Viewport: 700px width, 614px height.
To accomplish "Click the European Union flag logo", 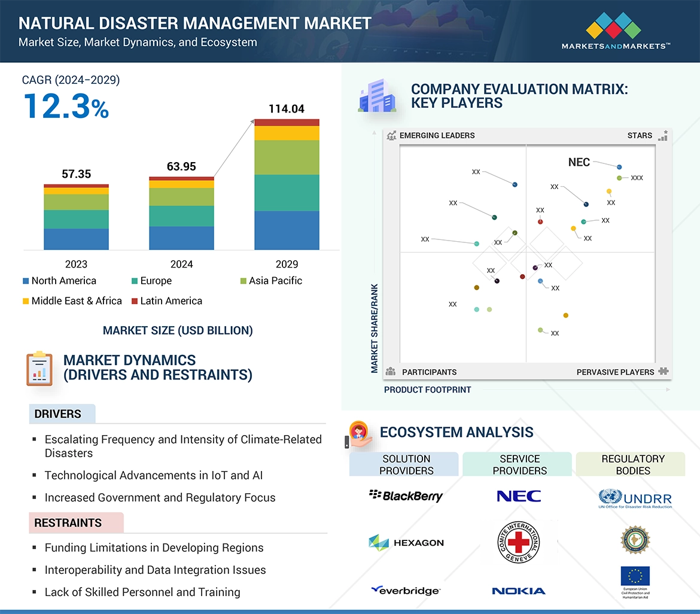I will click(635, 576).
